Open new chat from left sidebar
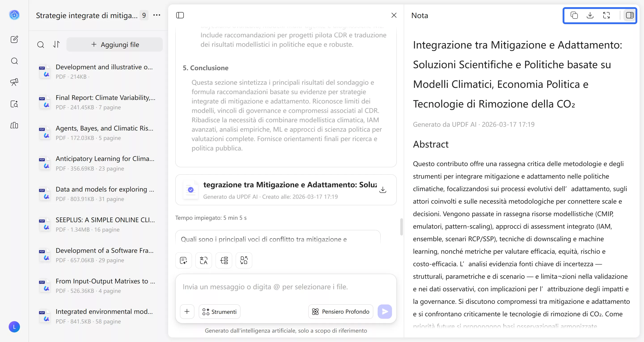Viewport: 644px width, 342px height. [x=14, y=39]
